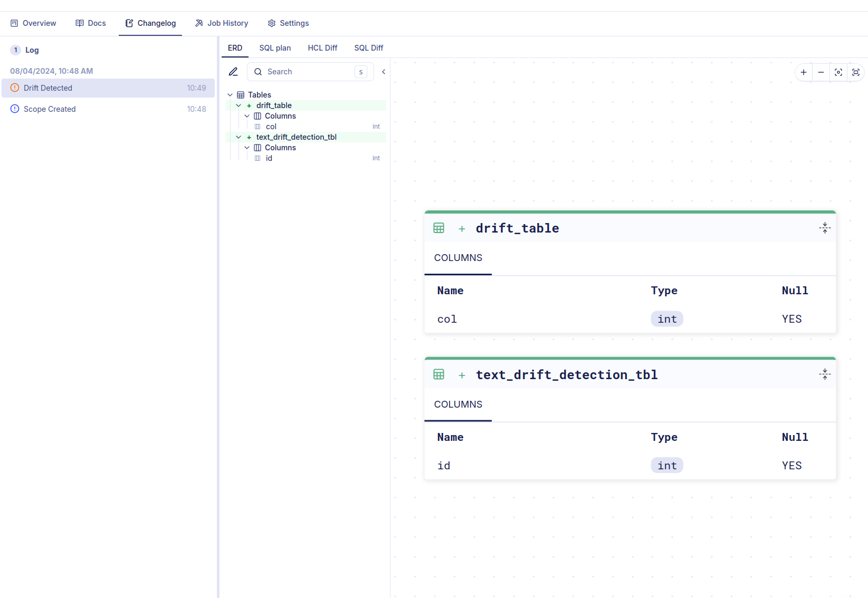868x598 pixels.
Task: Click the fit-to-screen icon in the ERD toolbar
Action: (x=855, y=72)
